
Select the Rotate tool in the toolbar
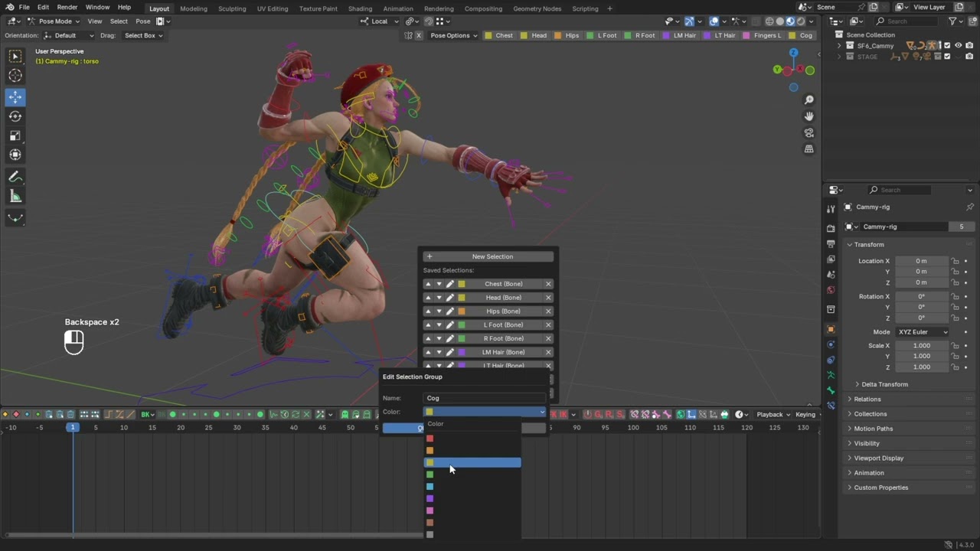(15, 116)
